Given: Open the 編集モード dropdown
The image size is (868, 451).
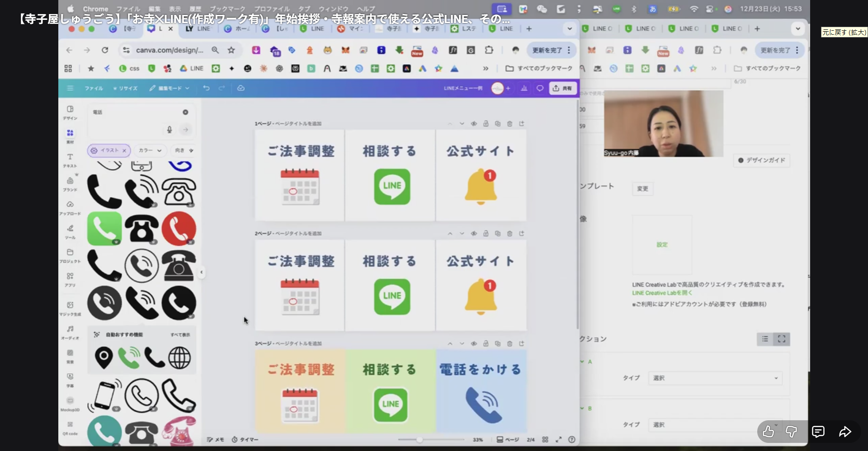Looking at the screenshot, I should pos(170,88).
